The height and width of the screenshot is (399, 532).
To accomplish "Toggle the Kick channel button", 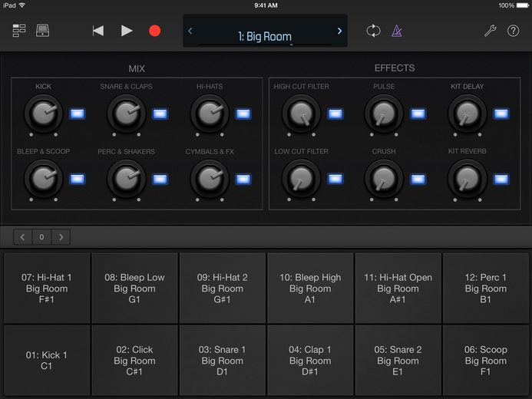I will tap(77, 114).
